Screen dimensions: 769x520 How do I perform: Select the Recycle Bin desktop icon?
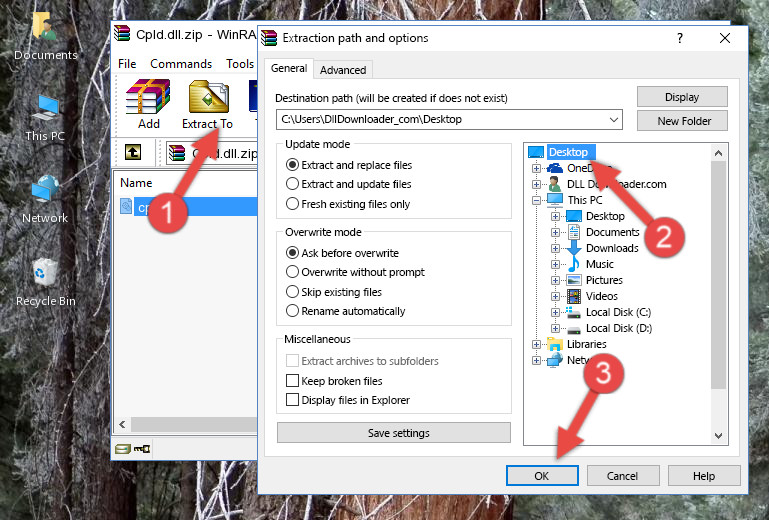(x=45, y=282)
